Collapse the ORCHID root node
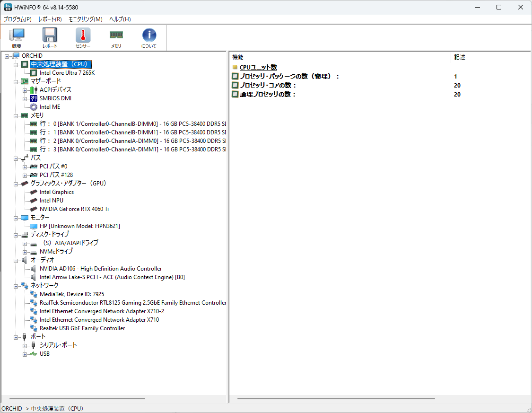 [7, 56]
